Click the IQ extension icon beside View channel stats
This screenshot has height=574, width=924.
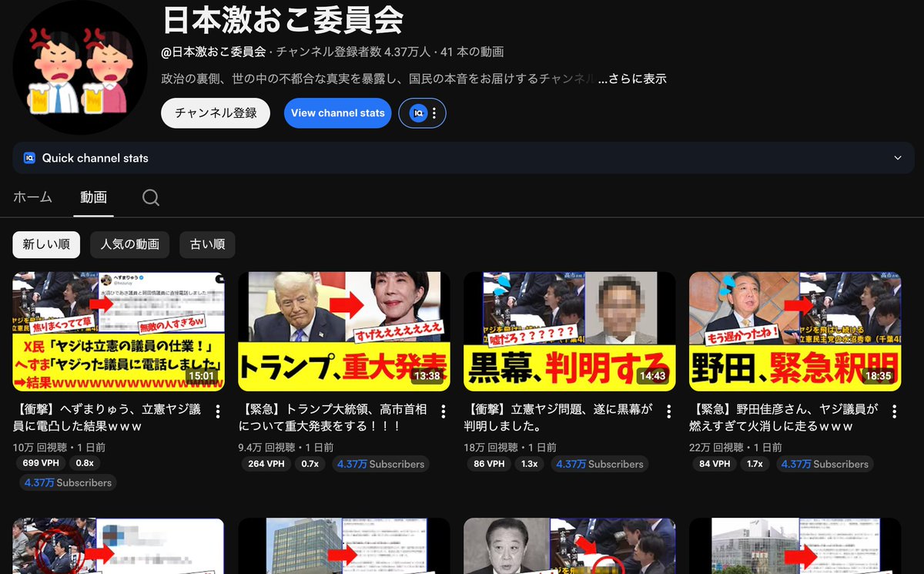coord(418,113)
